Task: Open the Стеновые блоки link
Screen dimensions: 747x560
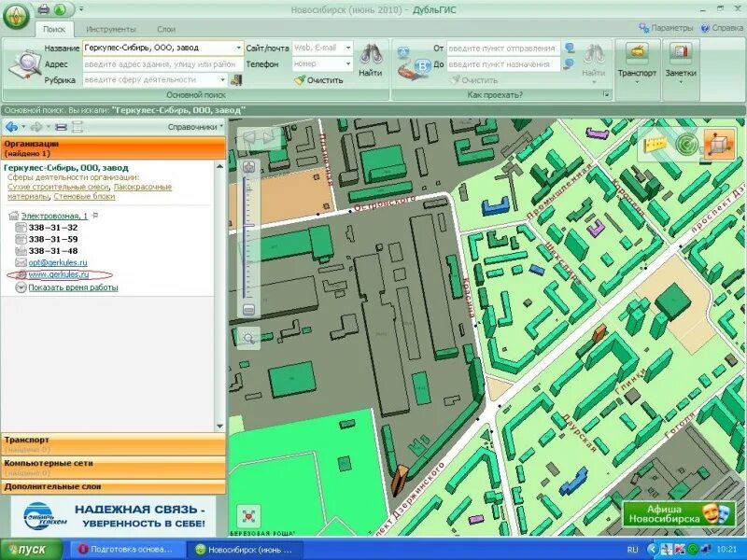Action: pyautogui.click(x=84, y=196)
